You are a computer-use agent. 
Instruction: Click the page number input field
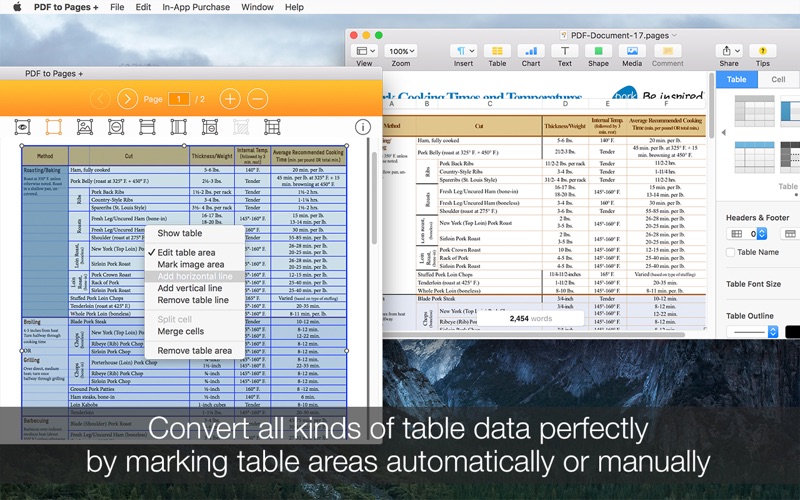178,99
